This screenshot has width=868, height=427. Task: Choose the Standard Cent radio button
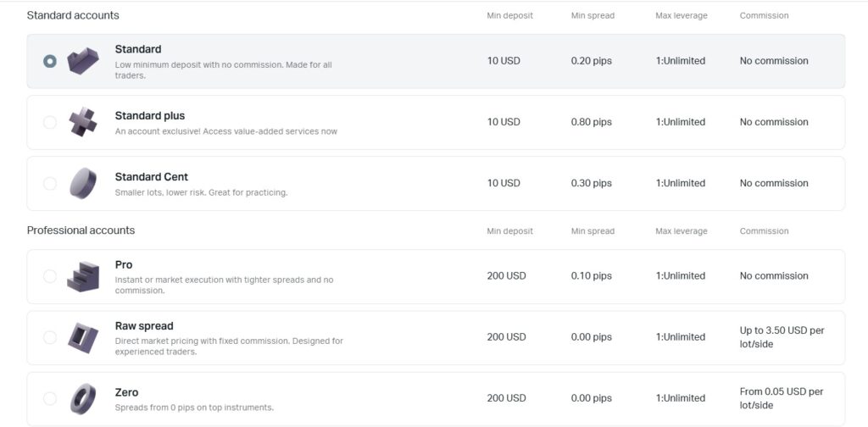50,183
